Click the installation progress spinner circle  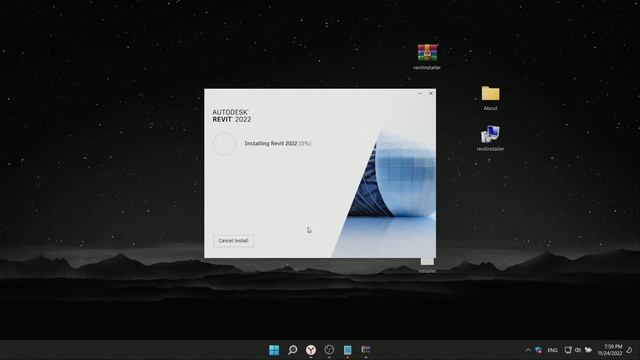(224, 144)
